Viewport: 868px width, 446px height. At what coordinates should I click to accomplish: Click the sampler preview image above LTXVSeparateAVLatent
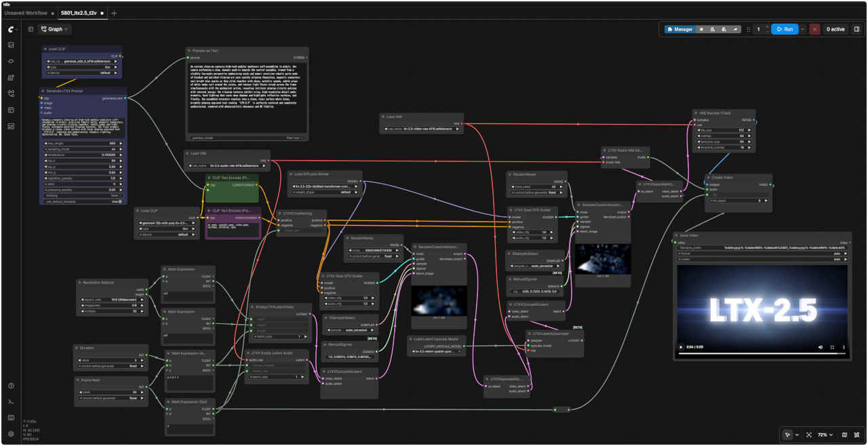click(x=439, y=300)
